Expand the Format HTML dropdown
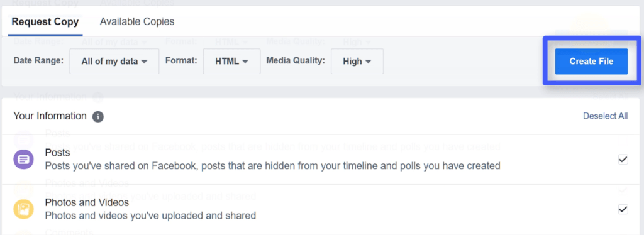644x235 pixels. point(231,61)
